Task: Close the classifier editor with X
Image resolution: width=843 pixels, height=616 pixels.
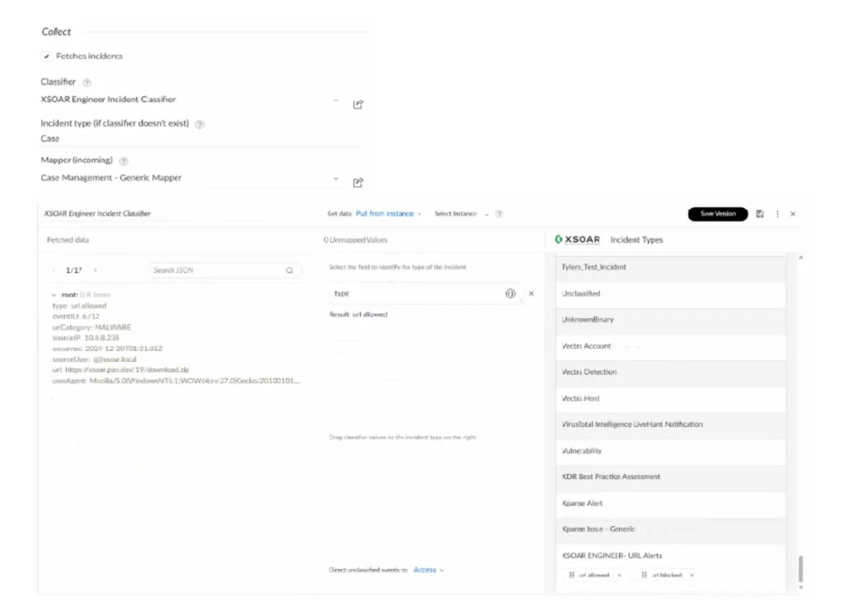Action: click(793, 214)
